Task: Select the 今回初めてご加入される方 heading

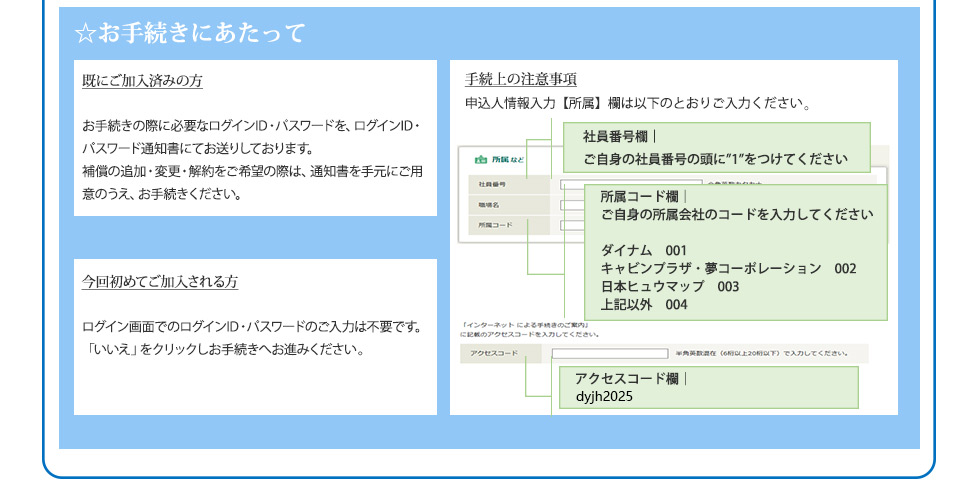Action: (x=160, y=282)
